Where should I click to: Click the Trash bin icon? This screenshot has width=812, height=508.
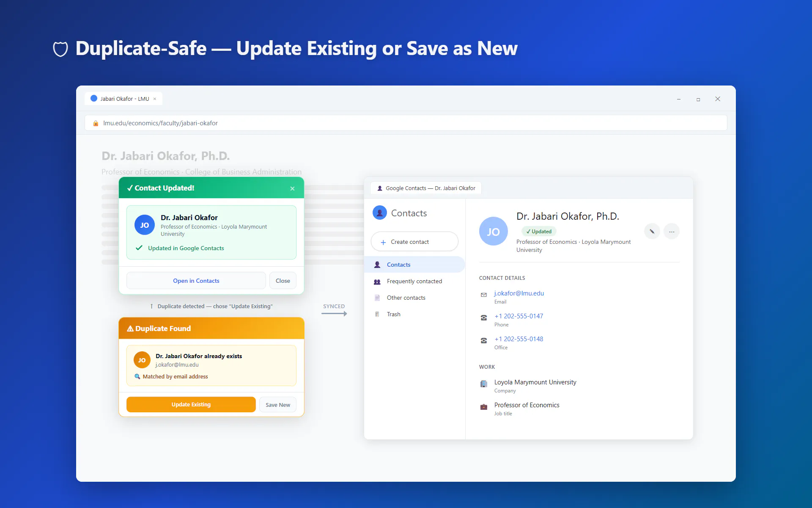[x=377, y=315]
